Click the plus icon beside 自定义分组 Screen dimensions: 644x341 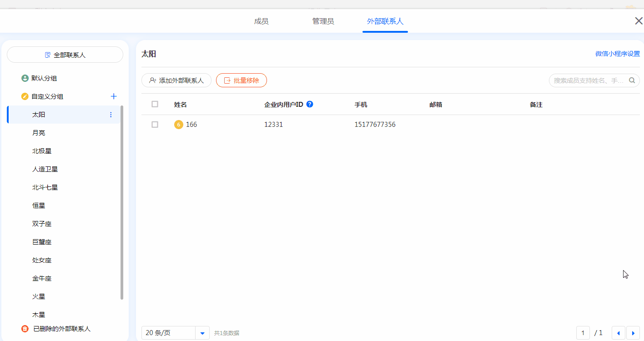114,96
